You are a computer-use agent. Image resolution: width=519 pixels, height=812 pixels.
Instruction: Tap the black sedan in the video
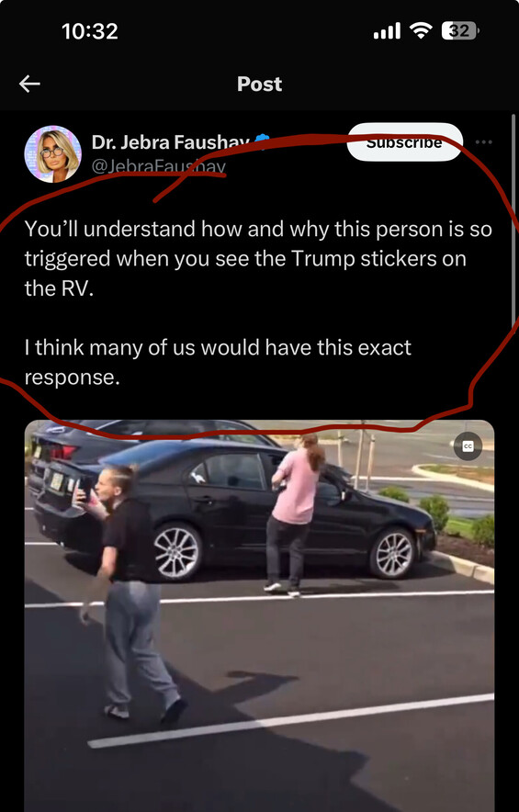[x=233, y=507]
